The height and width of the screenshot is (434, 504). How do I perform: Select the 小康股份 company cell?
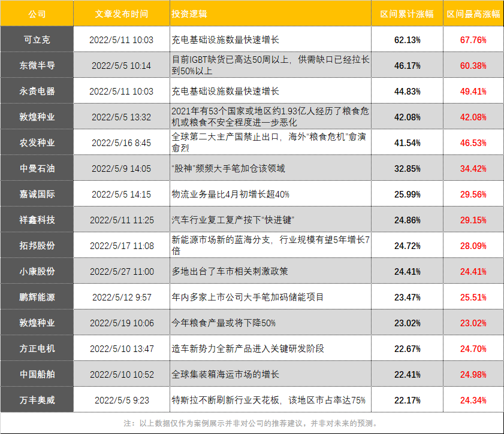click(x=37, y=272)
